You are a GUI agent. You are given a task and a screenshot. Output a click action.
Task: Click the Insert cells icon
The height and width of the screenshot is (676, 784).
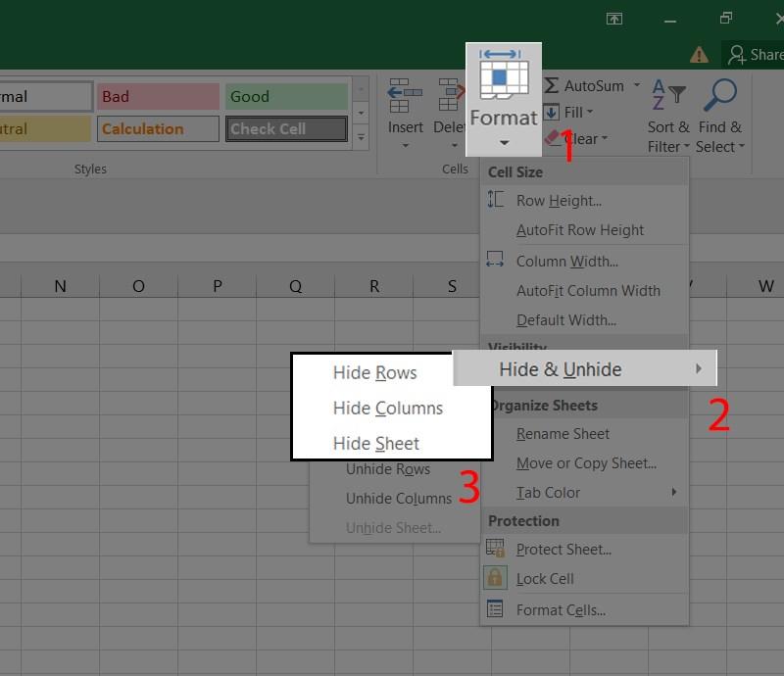(x=404, y=96)
